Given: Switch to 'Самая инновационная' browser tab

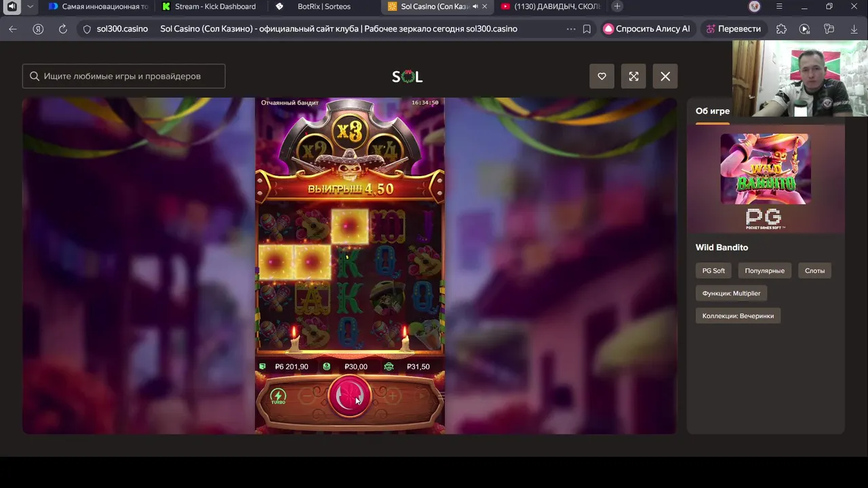Looking at the screenshot, I should (97, 6).
